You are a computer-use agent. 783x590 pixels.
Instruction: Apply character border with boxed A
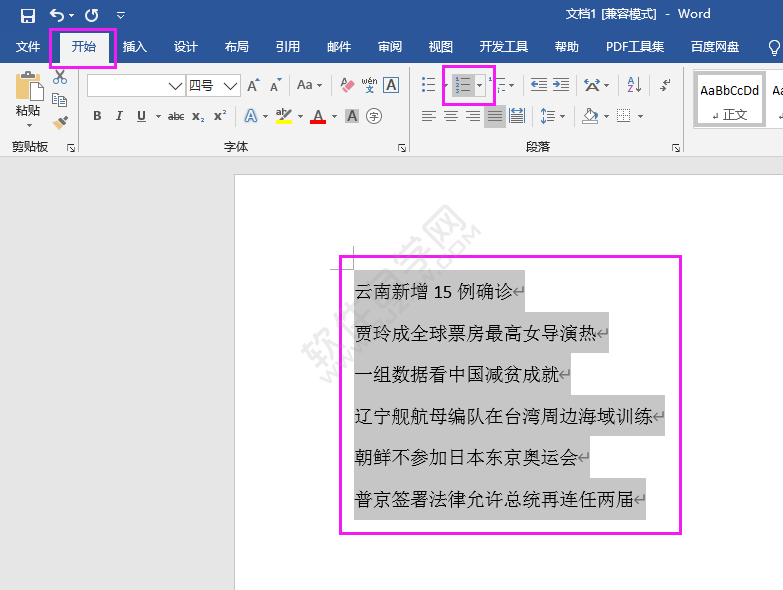pyautogui.click(x=391, y=85)
